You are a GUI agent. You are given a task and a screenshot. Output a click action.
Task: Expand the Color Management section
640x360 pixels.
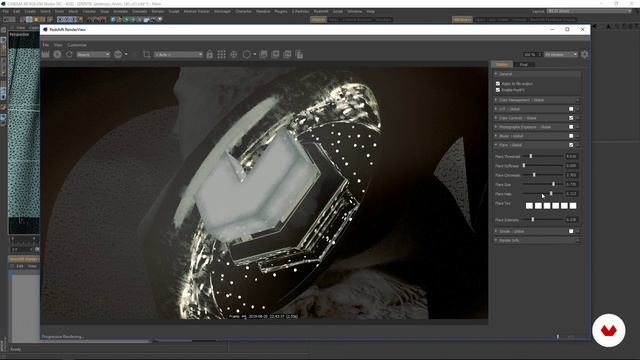537,100
